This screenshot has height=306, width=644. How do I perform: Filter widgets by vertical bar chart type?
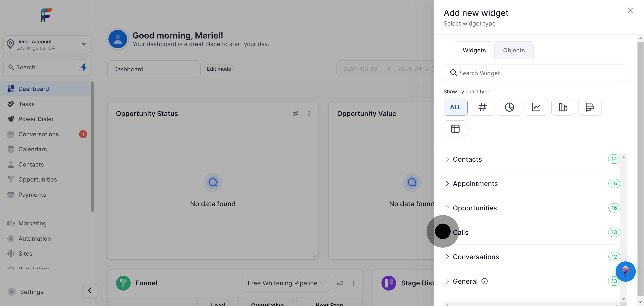(563, 107)
